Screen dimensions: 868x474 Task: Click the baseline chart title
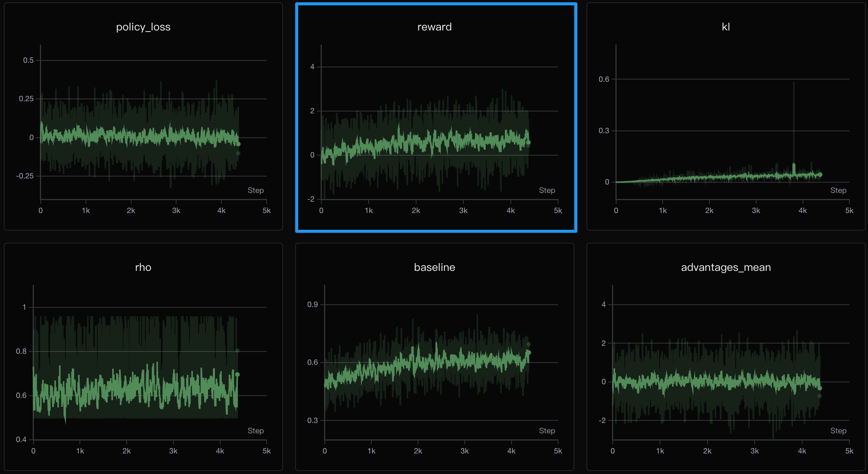click(434, 267)
